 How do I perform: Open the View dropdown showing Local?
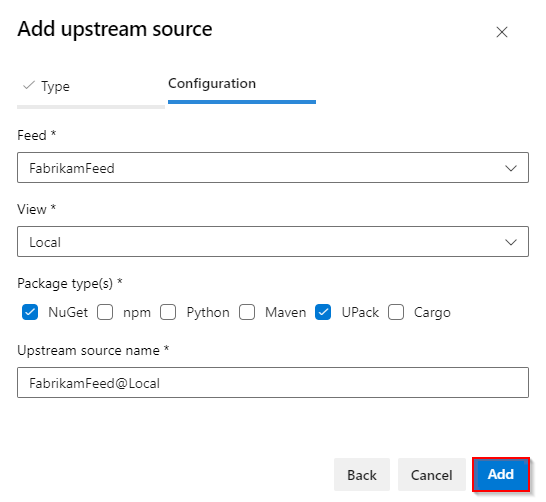pyautogui.click(x=273, y=242)
